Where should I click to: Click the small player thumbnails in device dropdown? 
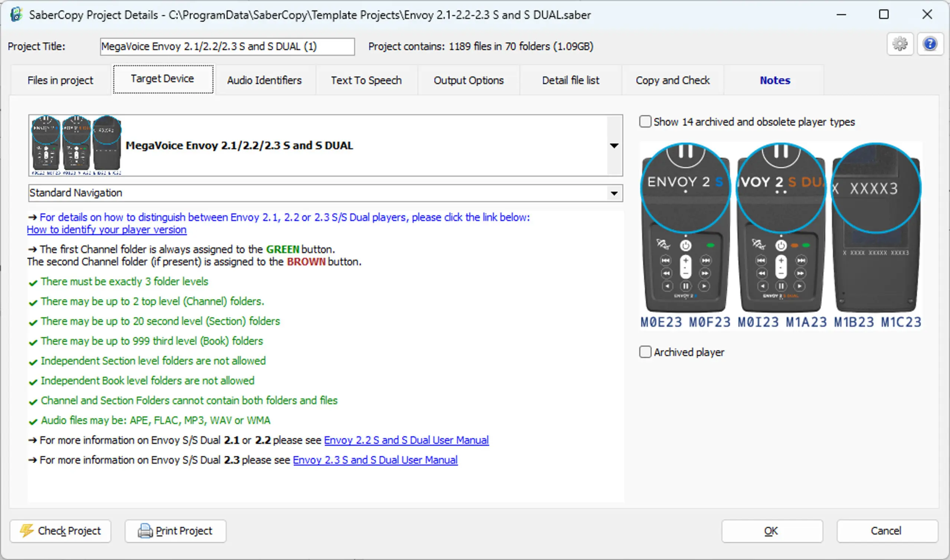point(76,145)
